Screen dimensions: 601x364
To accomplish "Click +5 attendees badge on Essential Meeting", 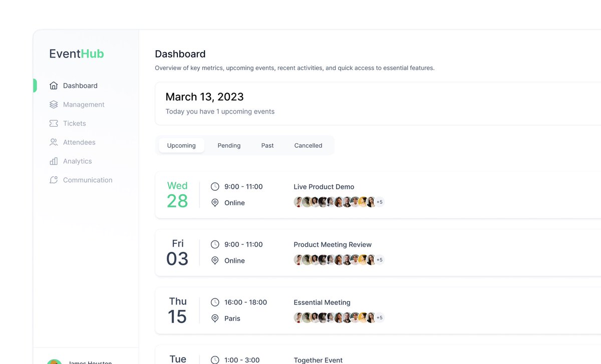I will (380, 317).
